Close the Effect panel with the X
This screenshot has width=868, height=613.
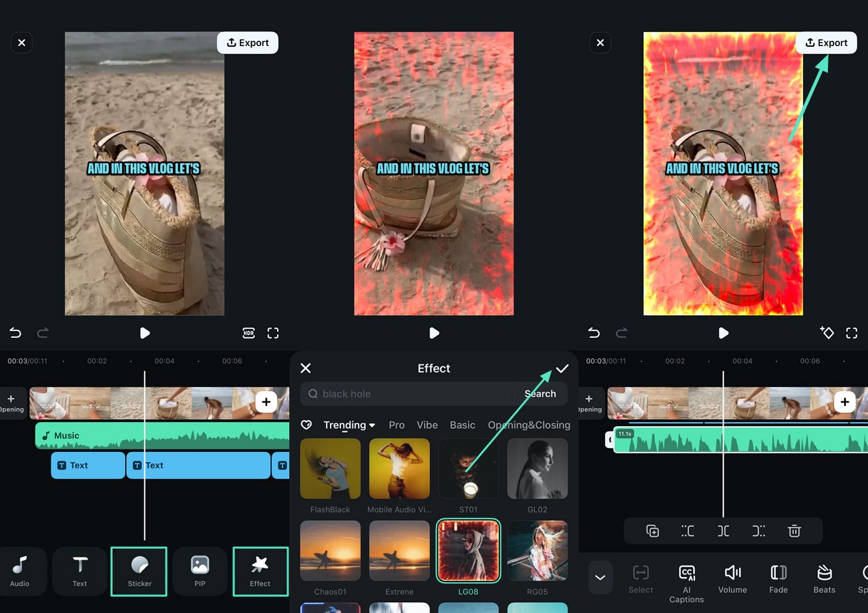[306, 368]
